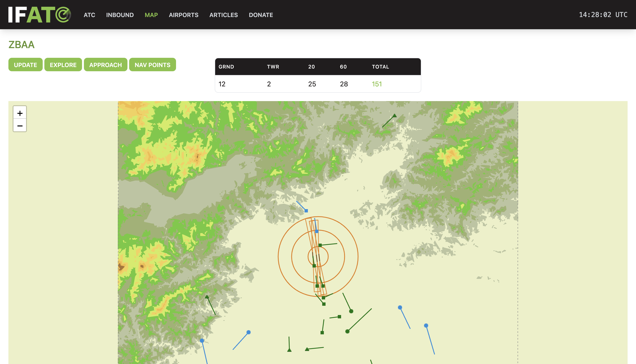Click the total count 151
Image resolution: width=636 pixels, height=364 pixels.
pos(376,84)
